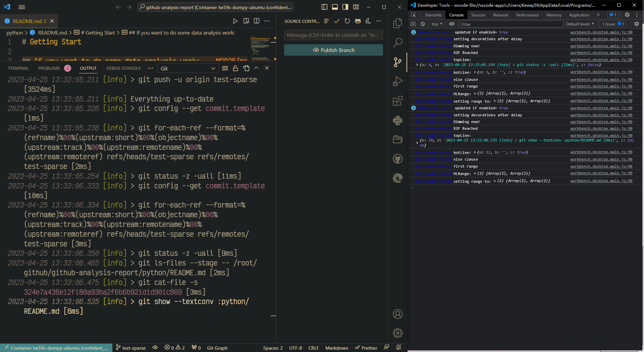The height and width of the screenshot is (352, 644).
Task: Toggle auto-scroll lock in the Output panel
Action: 235,68
